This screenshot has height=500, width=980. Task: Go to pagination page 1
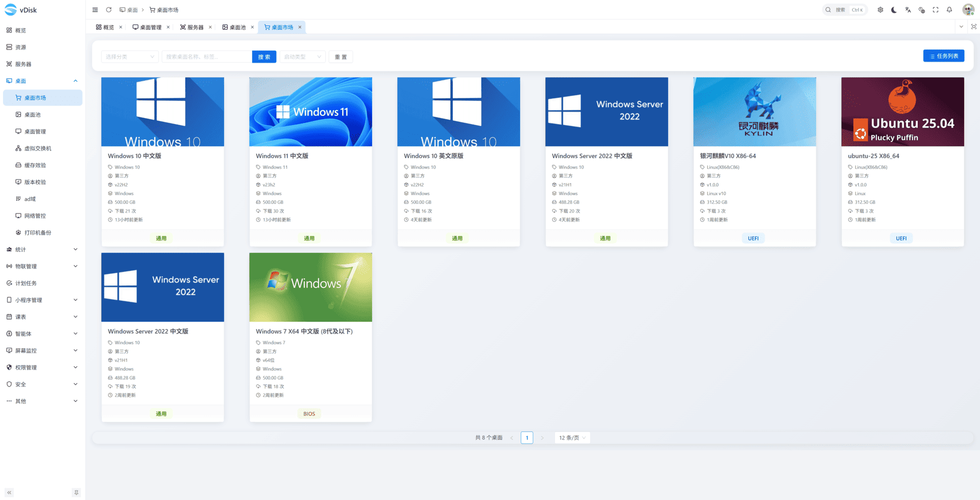[x=527, y=438]
